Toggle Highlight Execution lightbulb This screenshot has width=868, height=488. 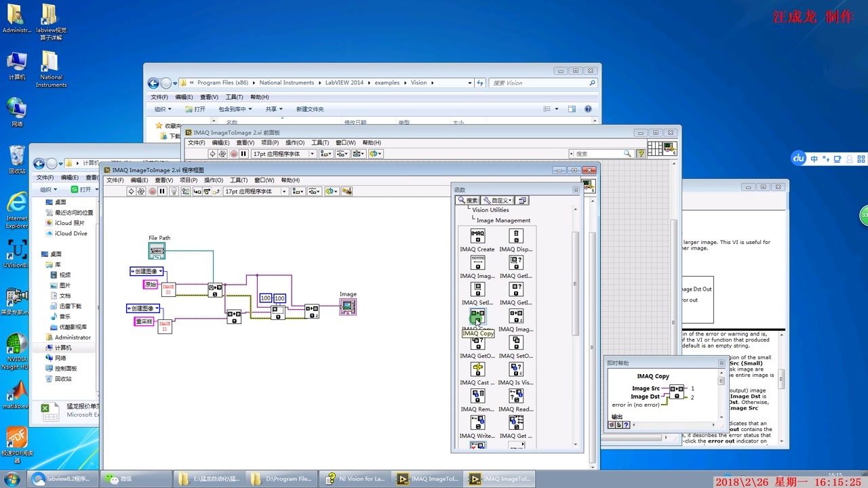pos(174,192)
